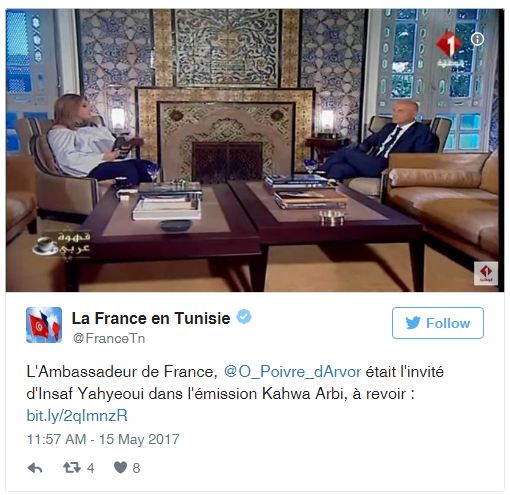The image size is (510, 495).
Task: Click the La France en Tunisie avatar
Action: click(x=44, y=325)
